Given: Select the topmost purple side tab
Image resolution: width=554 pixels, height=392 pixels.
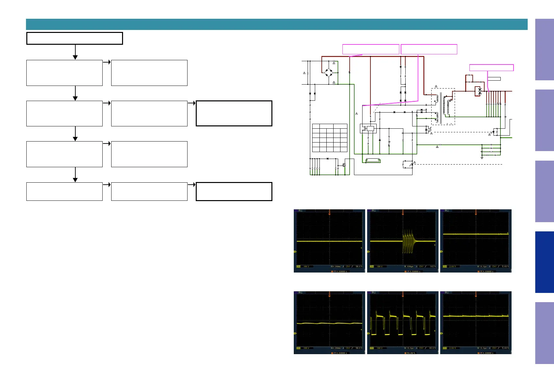Looking at the screenshot, I should click(x=544, y=50).
